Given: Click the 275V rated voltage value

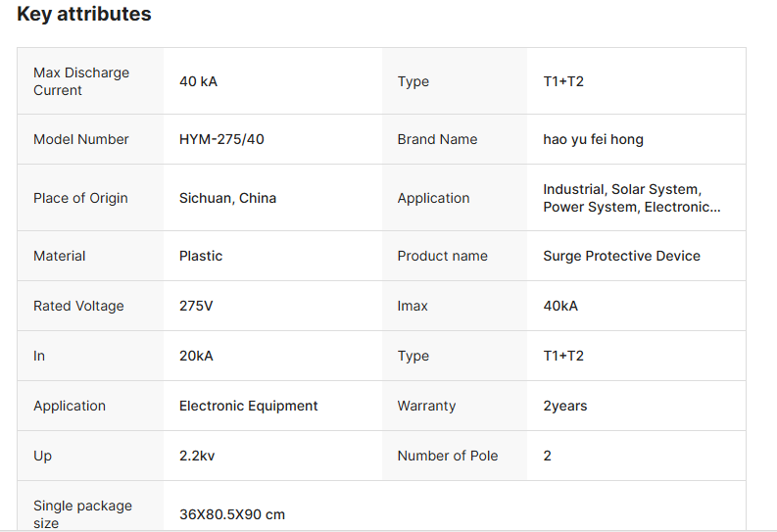Looking at the screenshot, I should (x=196, y=306).
